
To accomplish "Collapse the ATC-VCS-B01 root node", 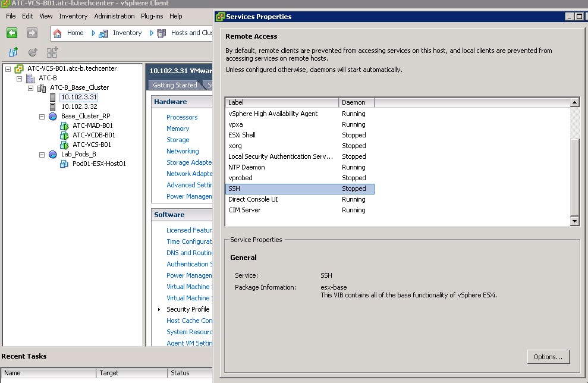I will point(8,68).
